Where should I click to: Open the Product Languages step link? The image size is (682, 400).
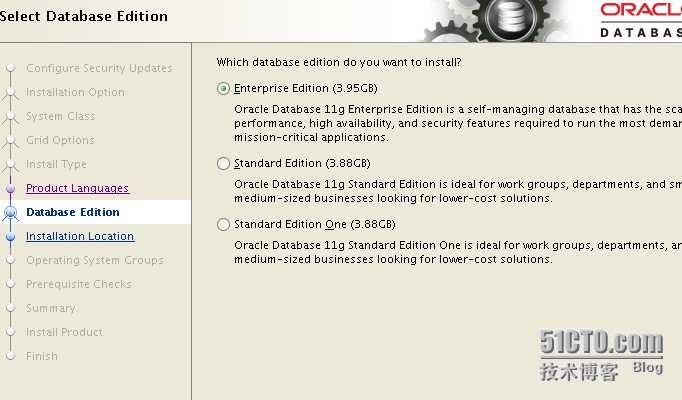coord(77,188)
